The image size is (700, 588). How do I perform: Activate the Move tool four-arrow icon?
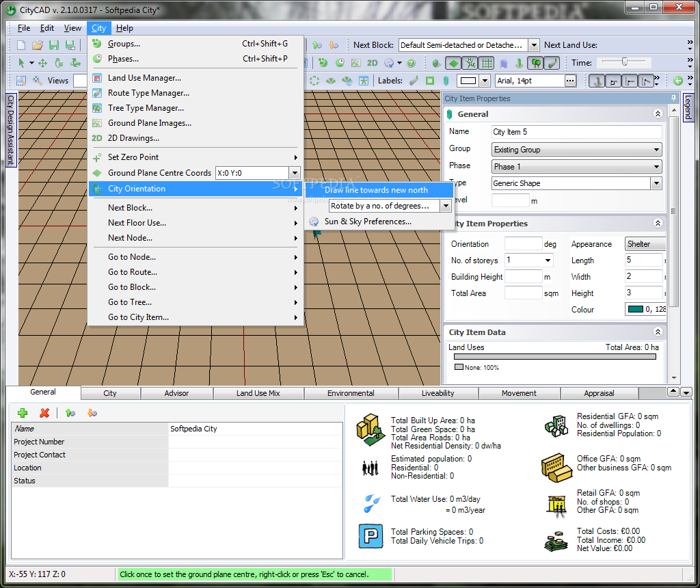[x=43, y=63]
